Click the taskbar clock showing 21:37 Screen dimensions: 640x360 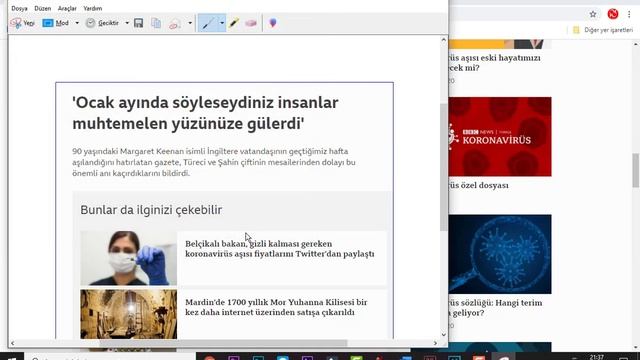596,357
